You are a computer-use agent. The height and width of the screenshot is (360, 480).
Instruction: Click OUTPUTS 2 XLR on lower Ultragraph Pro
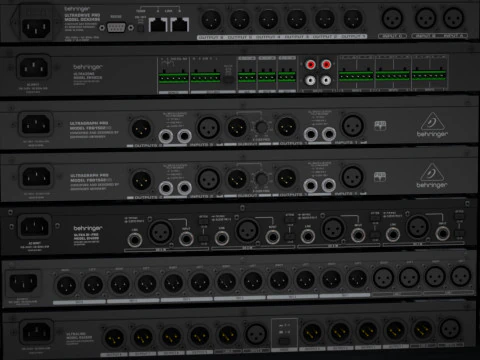(141, 180)
